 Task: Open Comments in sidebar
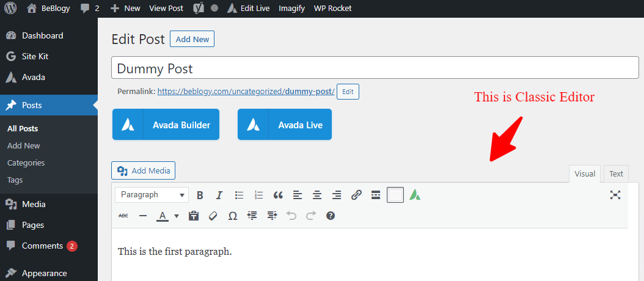click(48, 246)
